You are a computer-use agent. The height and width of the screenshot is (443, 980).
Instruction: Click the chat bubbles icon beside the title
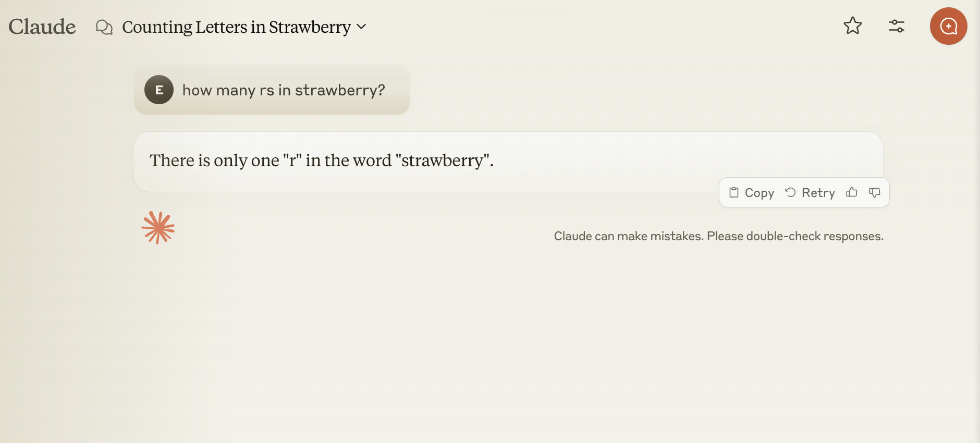pos(104,27)
